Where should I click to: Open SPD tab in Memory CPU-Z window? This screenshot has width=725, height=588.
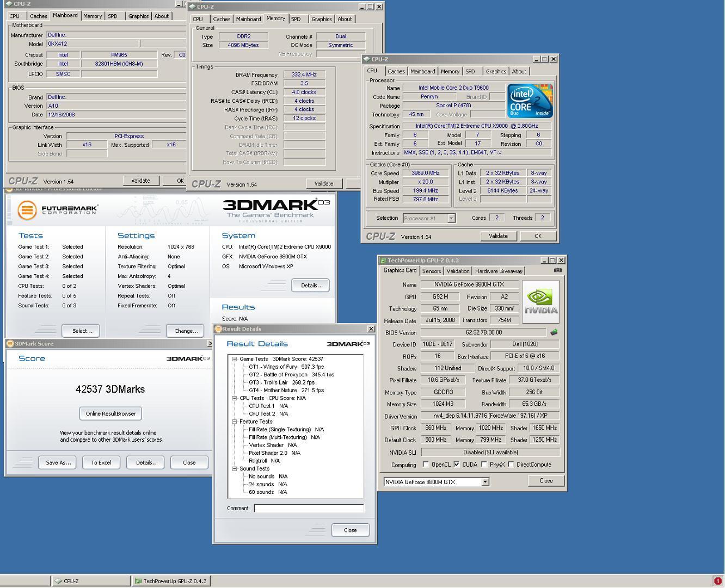pos(296,19)
